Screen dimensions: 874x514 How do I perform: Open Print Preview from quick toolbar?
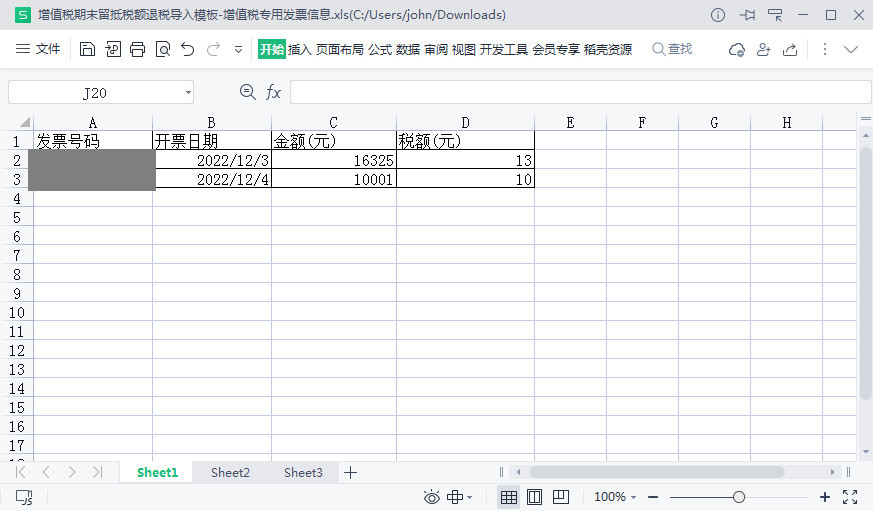[163, 49]
